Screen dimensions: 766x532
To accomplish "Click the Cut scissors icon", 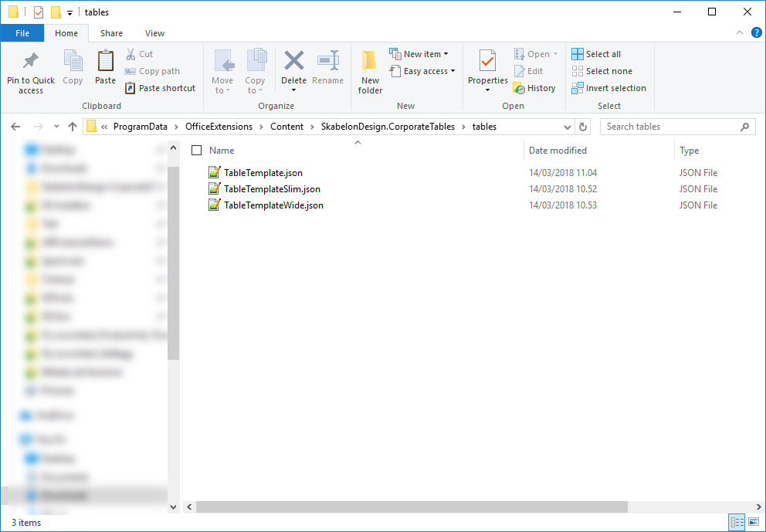I will [x=130, y=54].
